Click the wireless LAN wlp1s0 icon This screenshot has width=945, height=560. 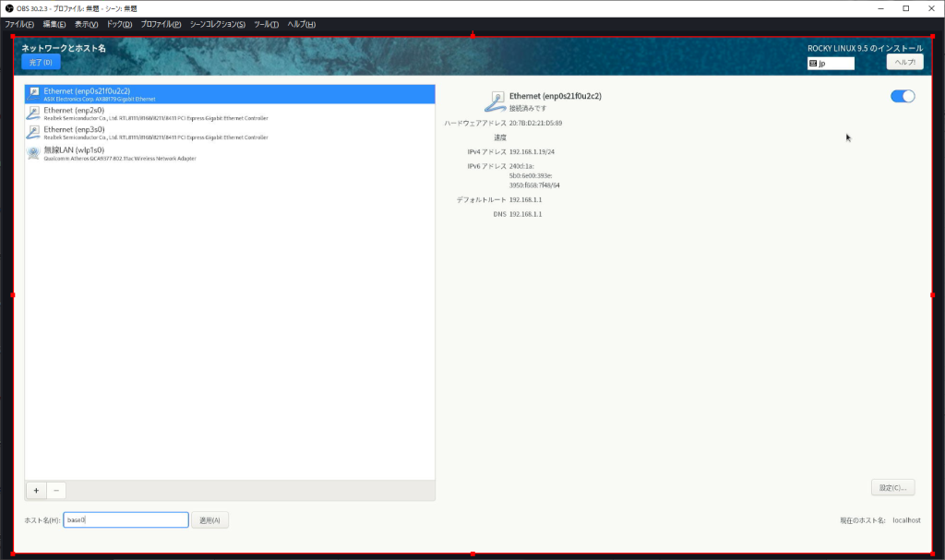[33, 152]
